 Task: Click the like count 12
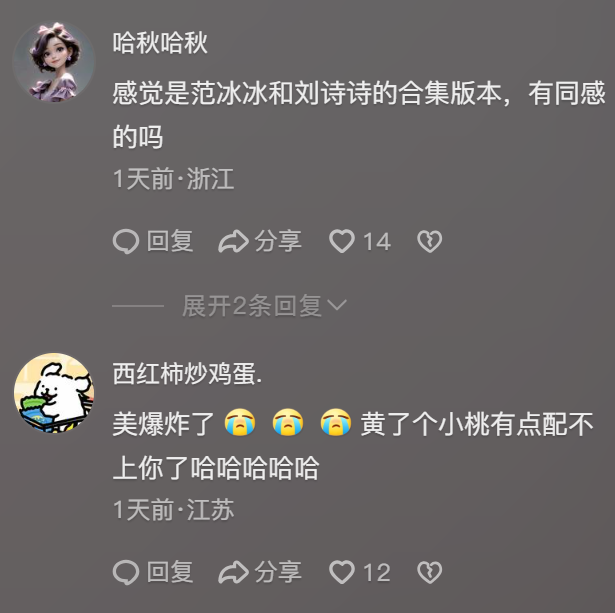377,573
